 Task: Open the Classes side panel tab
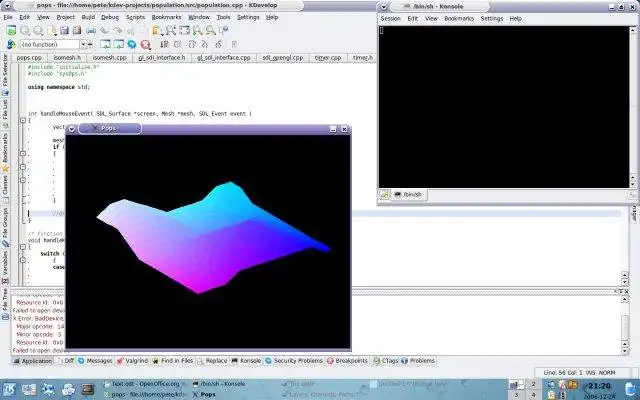click(5, 189)
